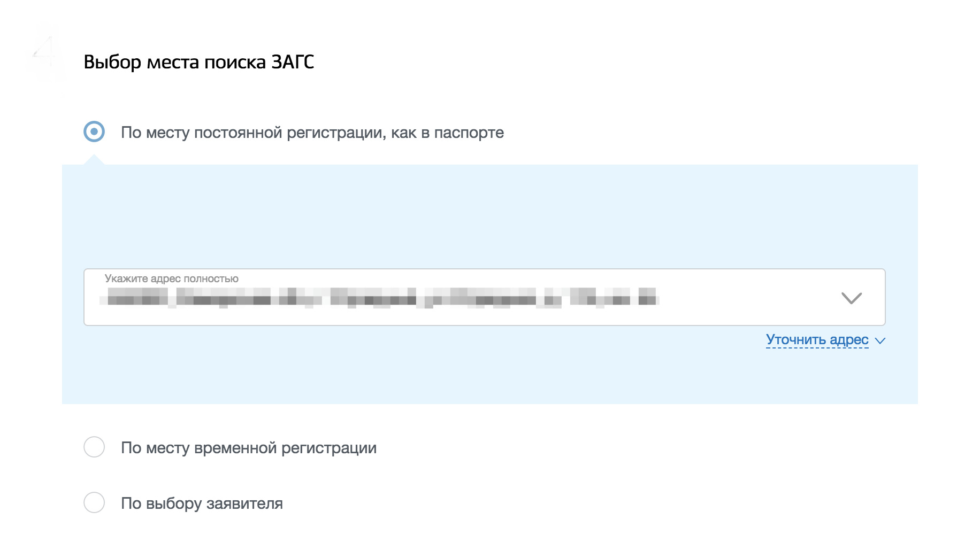Viewport: 980px width, 558px height.
Task: Expand small chevron next to 'Уточнить адрес'
Action: pos(880,340)
